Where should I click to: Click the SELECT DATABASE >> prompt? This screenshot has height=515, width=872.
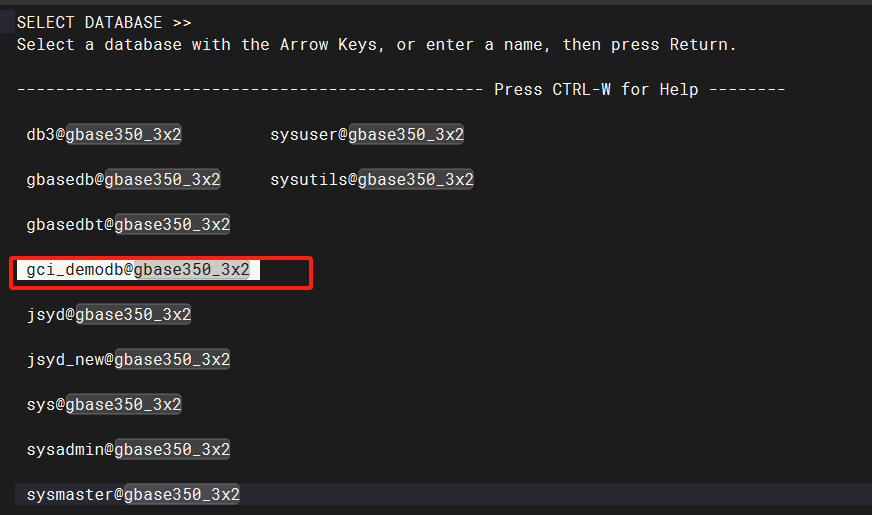[104, 23]
